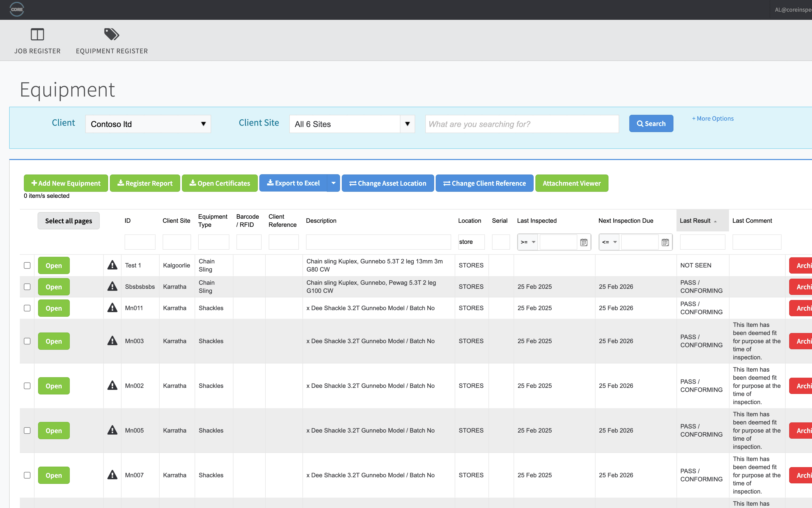The height and width of the screenshot is (508, 812).
Task: Focus the Serial column filter field
Action: point(501,242)
